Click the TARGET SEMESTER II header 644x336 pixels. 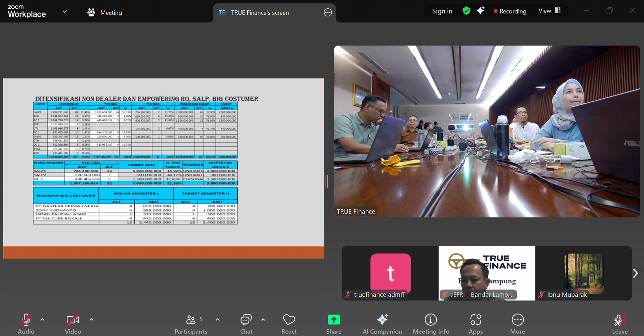205,194
